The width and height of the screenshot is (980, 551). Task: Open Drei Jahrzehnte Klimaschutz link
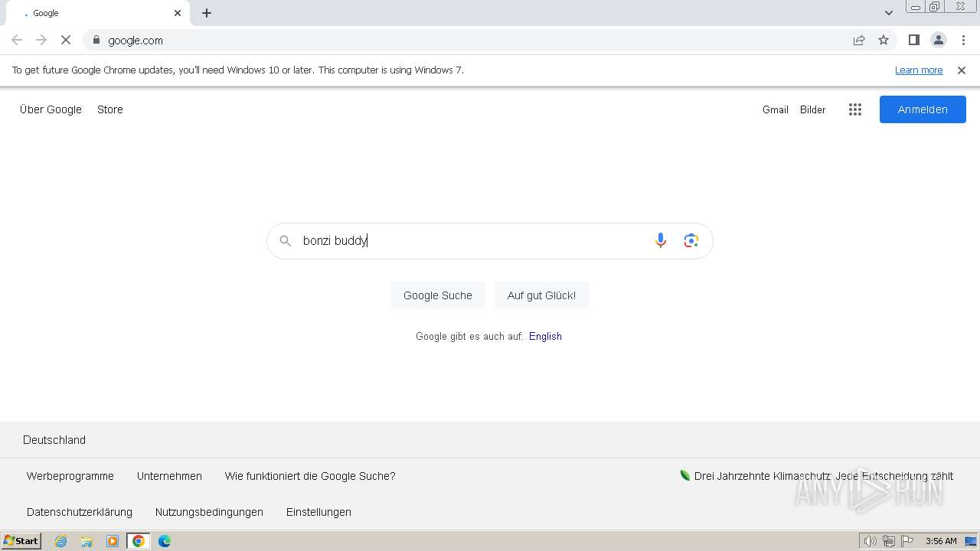(x=817, y=476)
